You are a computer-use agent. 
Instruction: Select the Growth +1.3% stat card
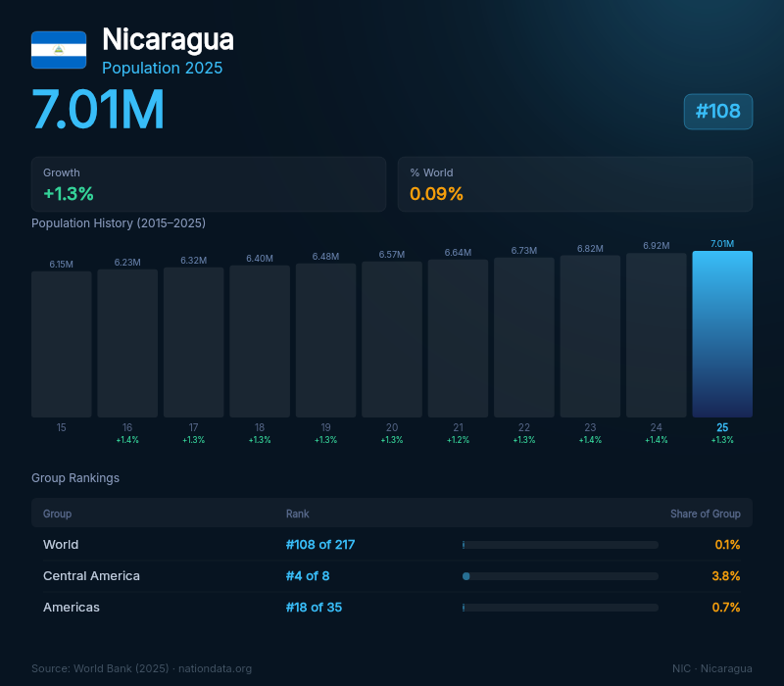209,184
